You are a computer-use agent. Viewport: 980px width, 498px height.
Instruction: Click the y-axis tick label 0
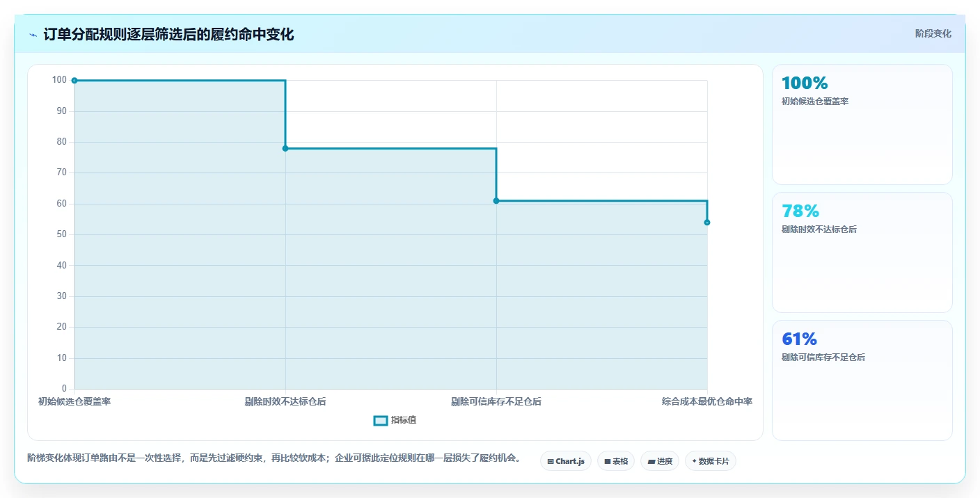64,389
